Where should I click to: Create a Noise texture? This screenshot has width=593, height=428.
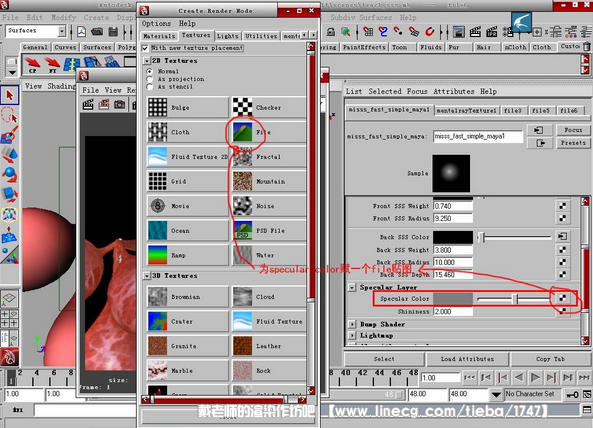tap(268, 206)
